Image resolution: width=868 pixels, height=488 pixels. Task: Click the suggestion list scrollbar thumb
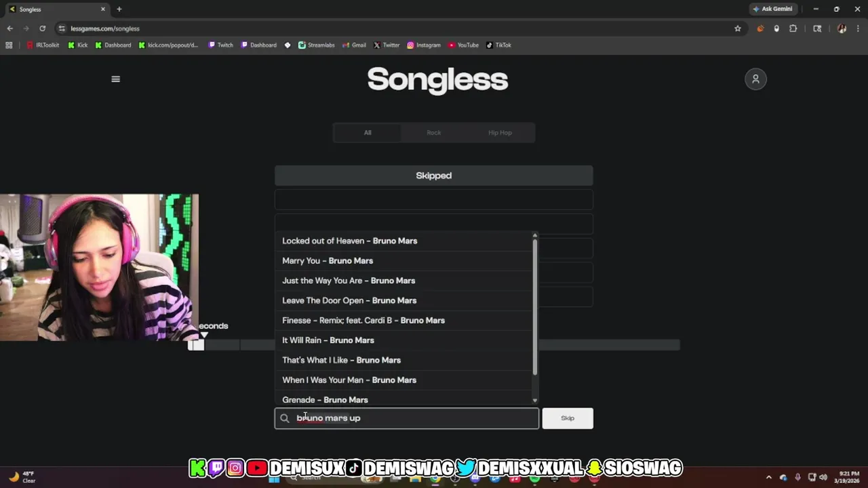tap(535, 307)
